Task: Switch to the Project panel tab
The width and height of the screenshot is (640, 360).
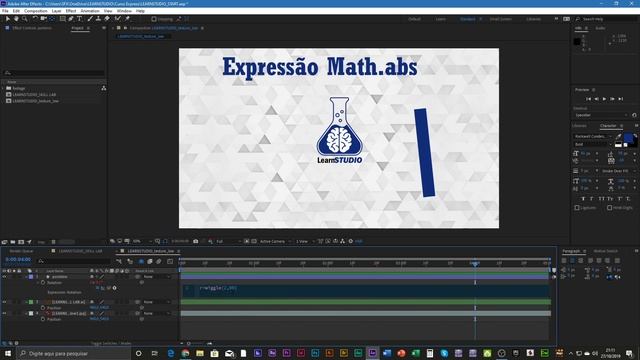Action: (x=78, y=28)
